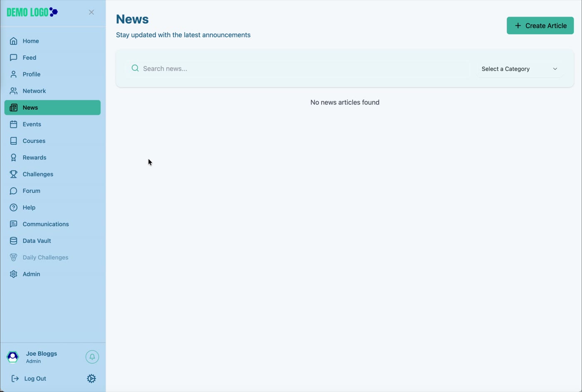Open the Communications page link
Screen dimensions: 582x392
click(52, 224)
